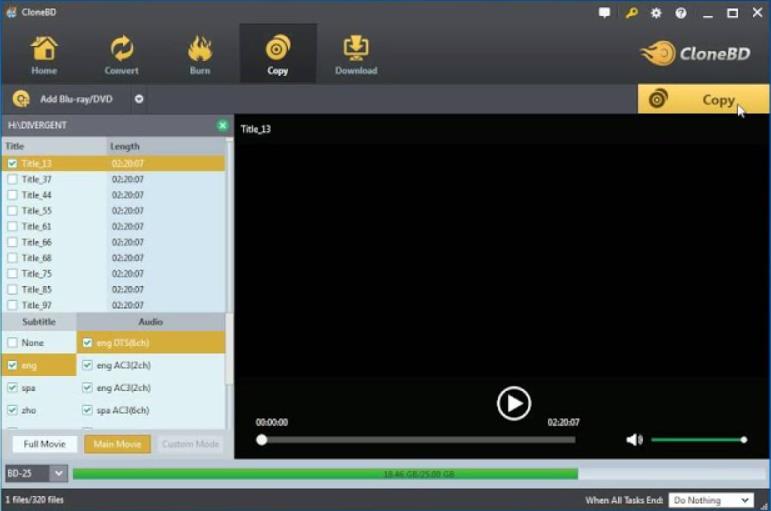
Task: Click the title list scrollbar
Action: (229, 225)
